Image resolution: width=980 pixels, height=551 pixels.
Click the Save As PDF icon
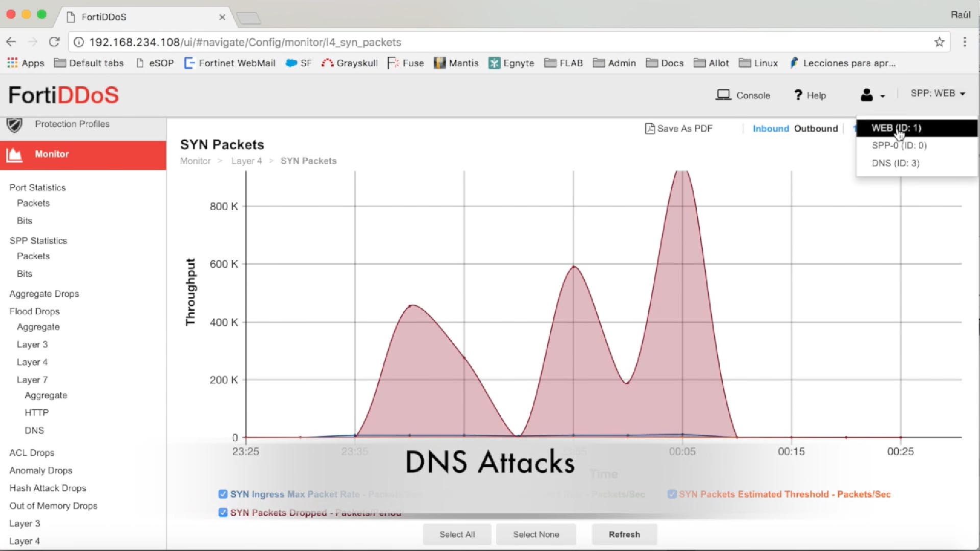pyautogui.click(x=650, y=129)
